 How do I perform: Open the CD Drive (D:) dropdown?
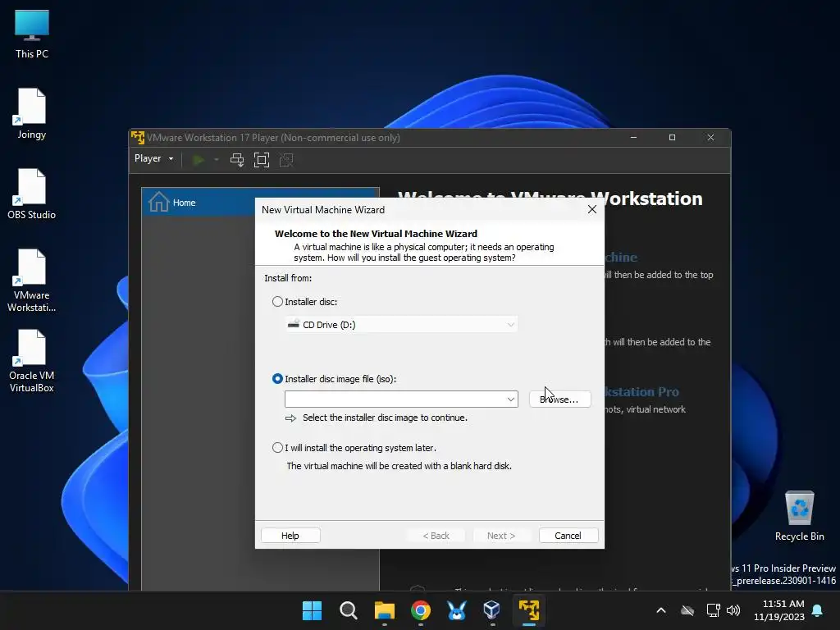pos(401,325)
